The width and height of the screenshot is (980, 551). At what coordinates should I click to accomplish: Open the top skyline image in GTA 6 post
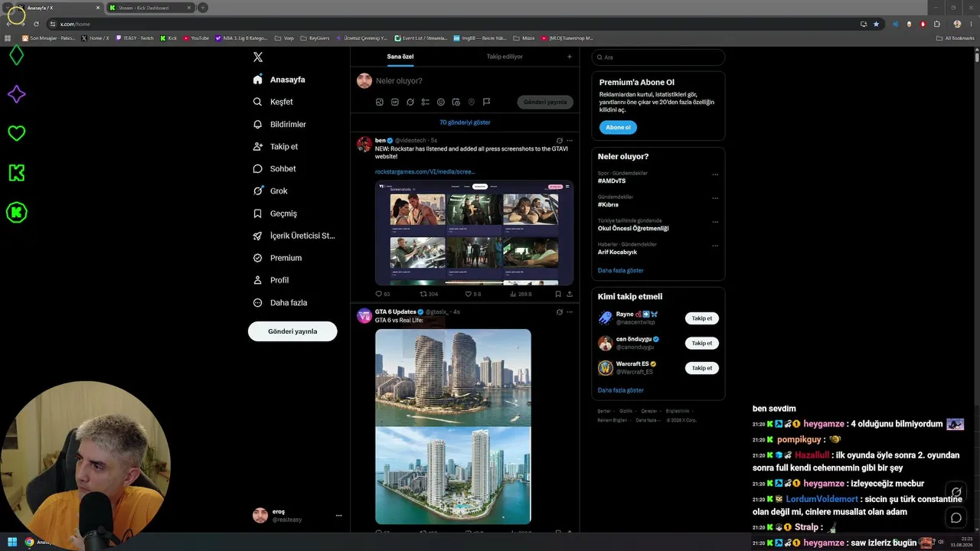[x=453, y=377]
